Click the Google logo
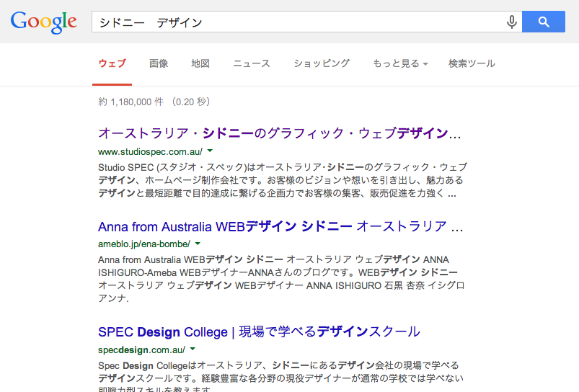This screenshot has height=392, width=579. click(43, 22)
